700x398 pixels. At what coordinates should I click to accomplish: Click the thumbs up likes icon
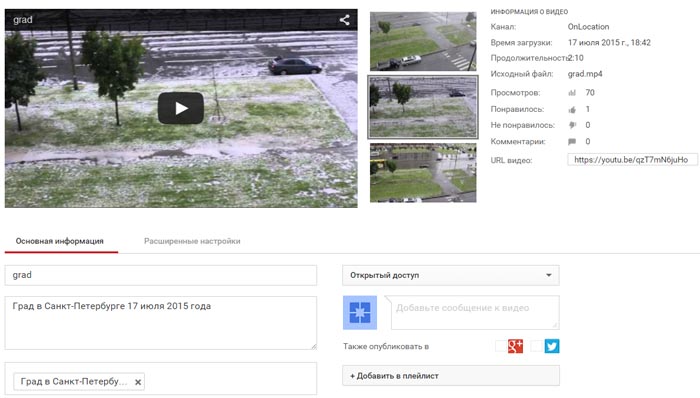[572, 109]
